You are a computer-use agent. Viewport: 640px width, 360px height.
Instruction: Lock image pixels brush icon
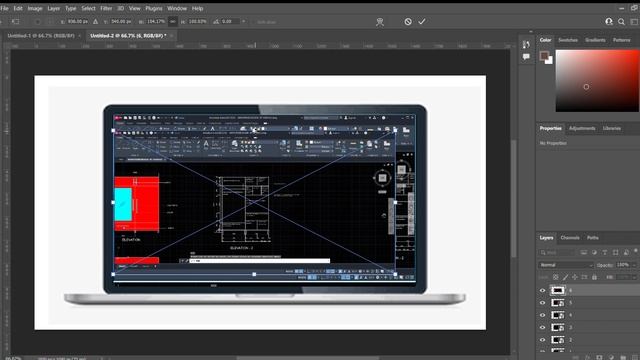565,277
